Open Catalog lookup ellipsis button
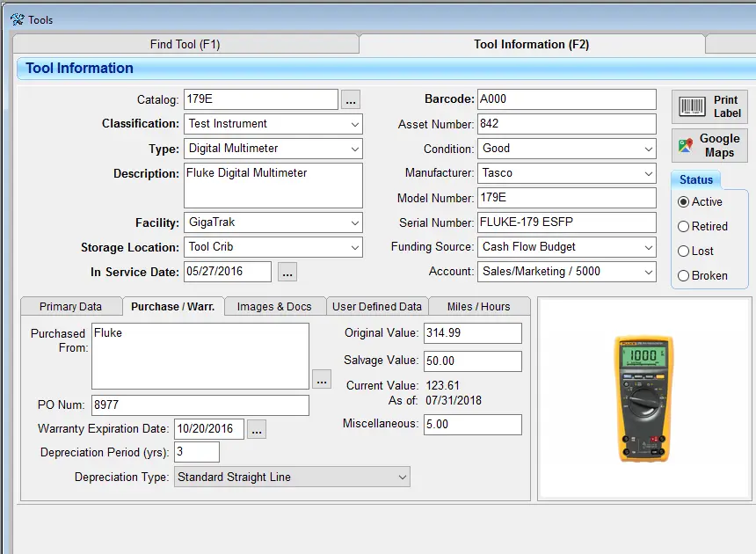This screenshot has height=554, width=756. point(351,99)
